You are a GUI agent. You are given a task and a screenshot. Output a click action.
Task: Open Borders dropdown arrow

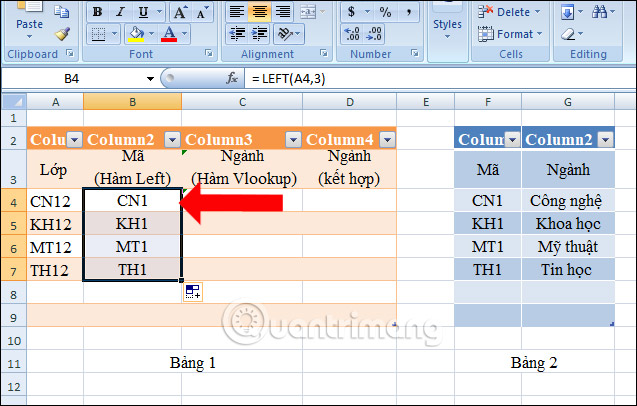[x=114, y=34]
